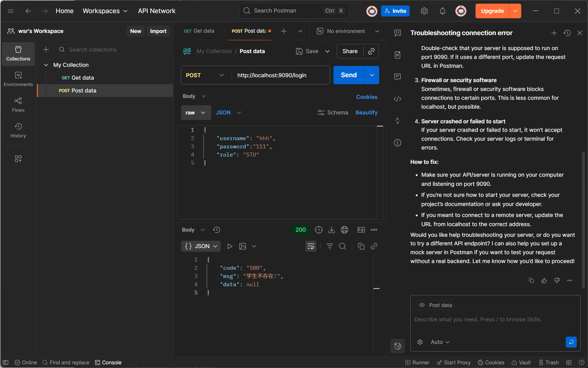Save response as example icon
The width and height of the screenshot is (588, 368).
click(x=361, y=230)
